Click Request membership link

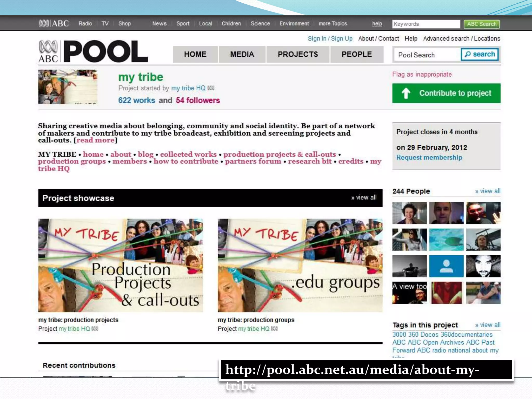(x=429, y=158)
